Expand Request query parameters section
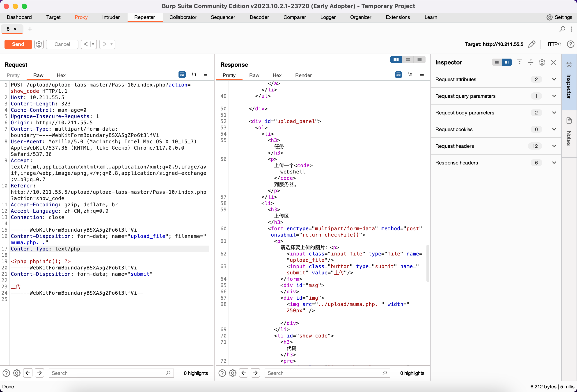Screen dimensions: 577x392 coord(496,96)
